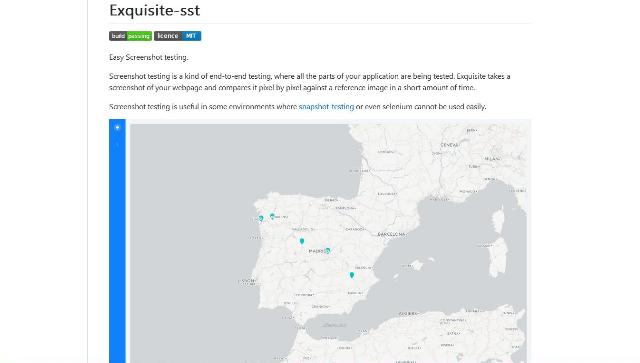Click the second Galicia marker, inland
The image size is (640, 363).
(272, 216)
